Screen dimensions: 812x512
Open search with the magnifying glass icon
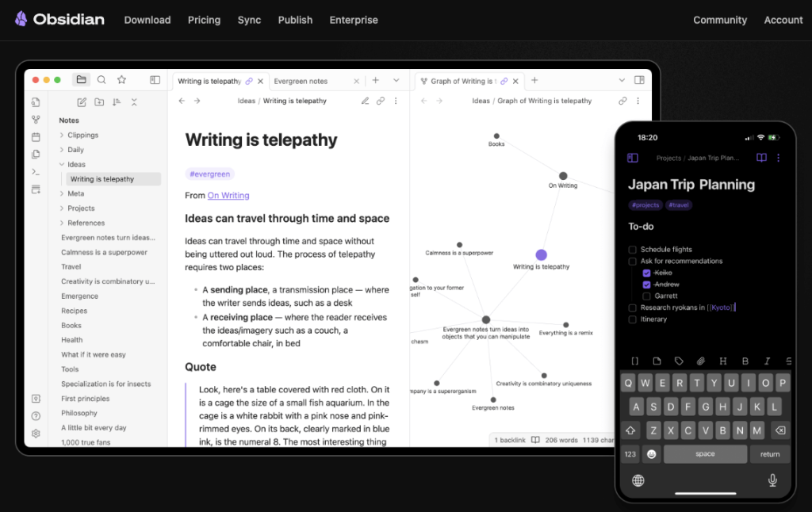coord(101,80)
